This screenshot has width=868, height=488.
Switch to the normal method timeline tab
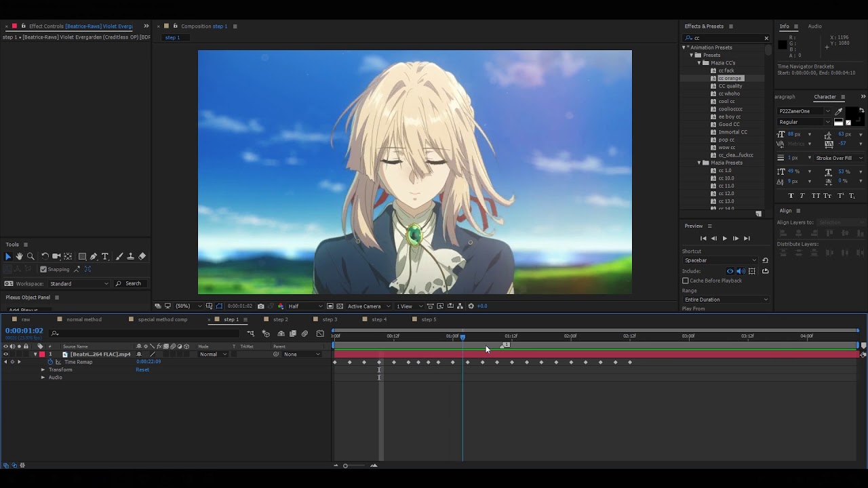84,319
